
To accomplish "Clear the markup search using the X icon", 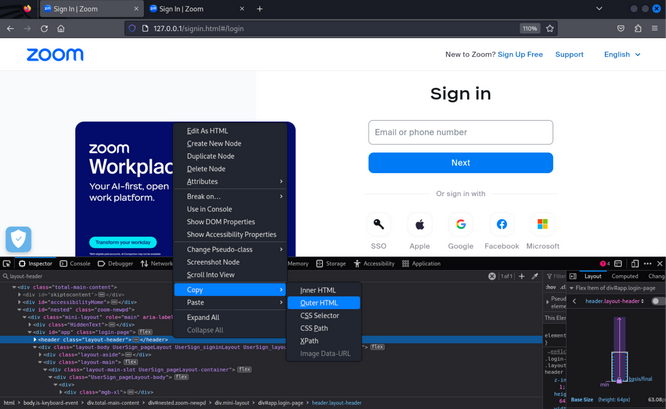I will [x=492, y=276].
